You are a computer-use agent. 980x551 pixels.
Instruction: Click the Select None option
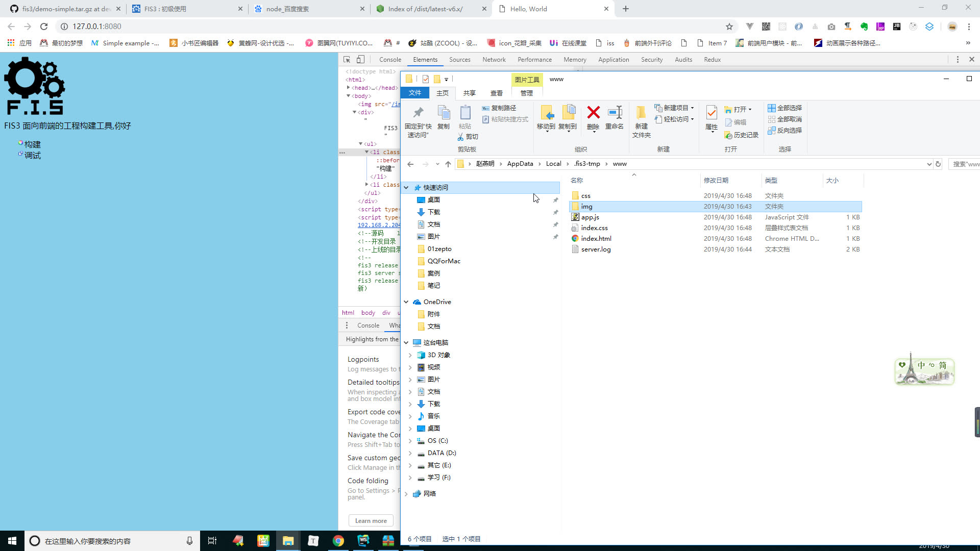(x=785, y=119)
